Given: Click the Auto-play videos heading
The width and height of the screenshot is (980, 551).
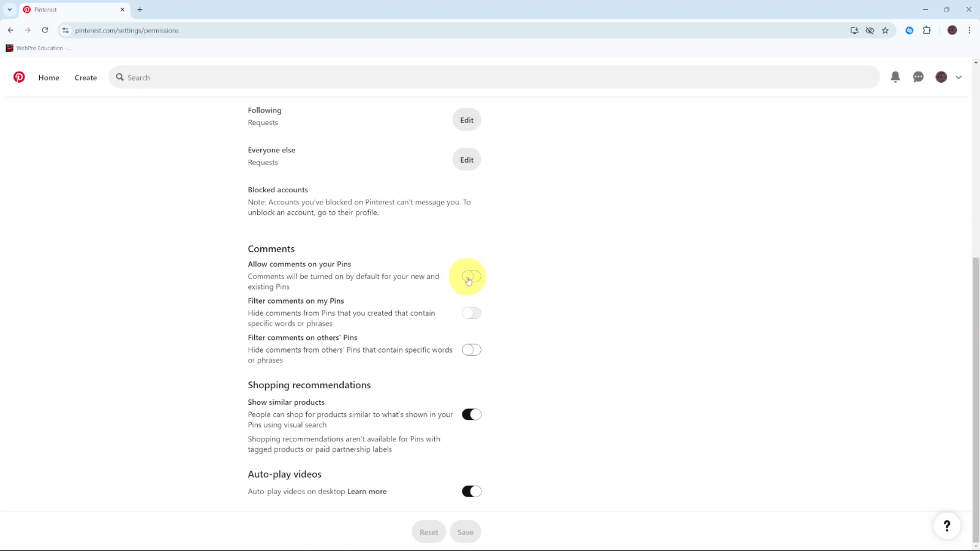Looking at the screenshot, I should pyautogui.click(x=285, y=474).
